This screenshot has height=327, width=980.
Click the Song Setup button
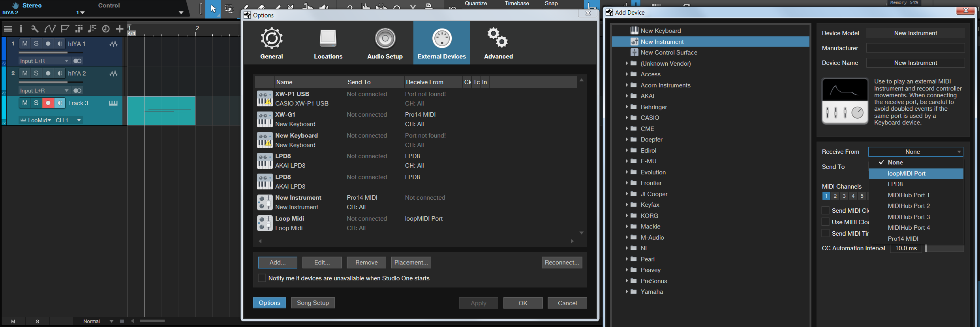[x=313, y=303]
